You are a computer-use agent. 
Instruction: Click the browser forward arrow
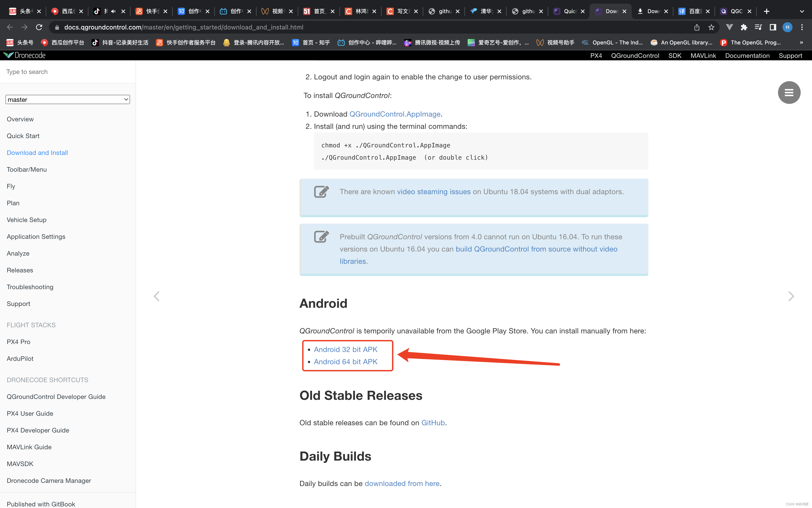24,27
